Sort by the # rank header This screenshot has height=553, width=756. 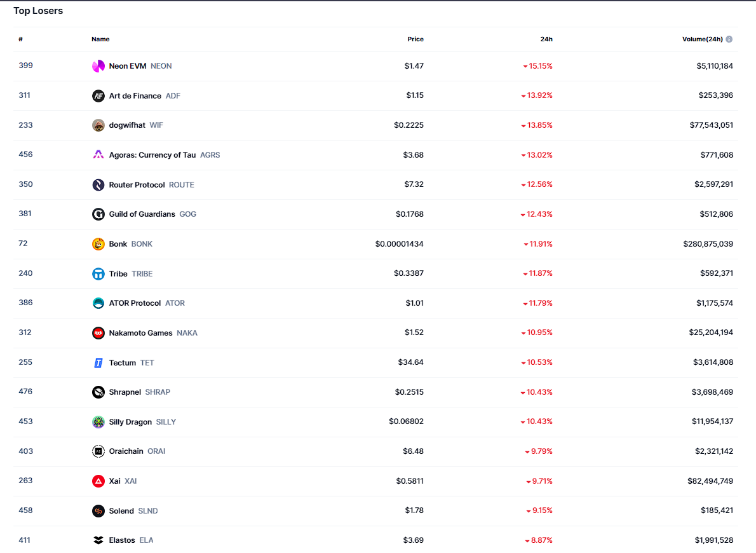21,39
